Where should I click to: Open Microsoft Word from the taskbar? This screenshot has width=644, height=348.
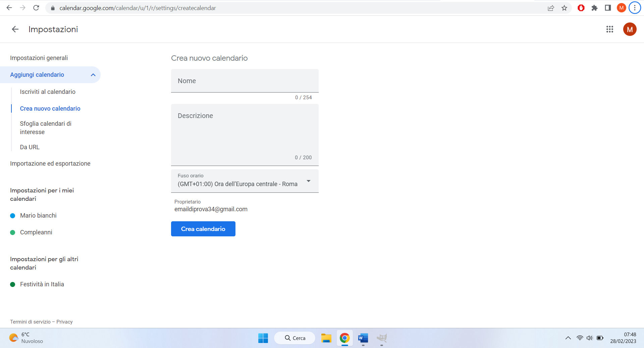[363, 338]
